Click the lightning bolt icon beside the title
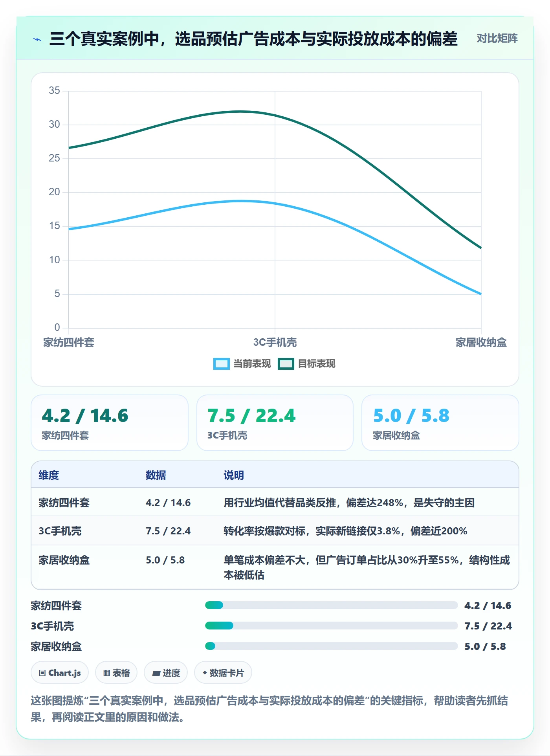 (x=37, y=39)
